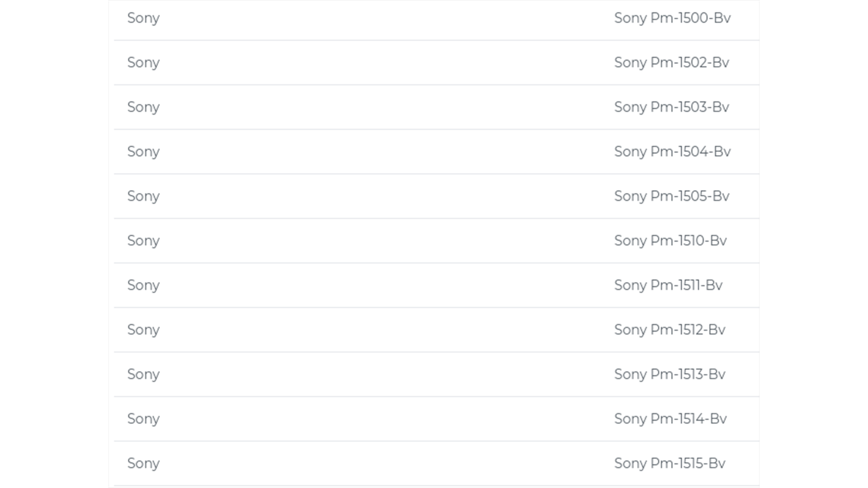Screen dimensions: 868x488
Task: Choose the Sony brand cell beside Pm-1504-Bv
Action: (143, 151)
